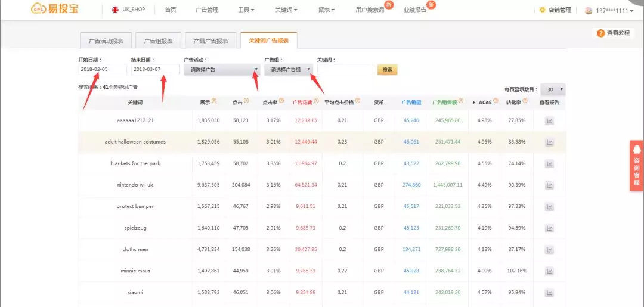Open report chart for aaaaaa1212121 row
The image size is (644, 307).
tap(549, 120)
